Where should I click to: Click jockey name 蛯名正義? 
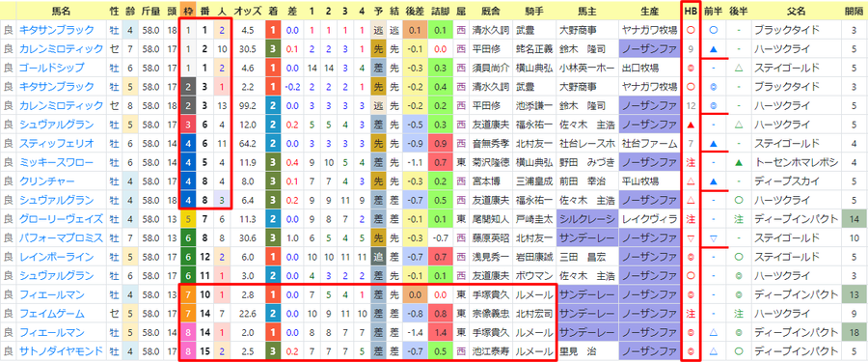tap(533, 49)
